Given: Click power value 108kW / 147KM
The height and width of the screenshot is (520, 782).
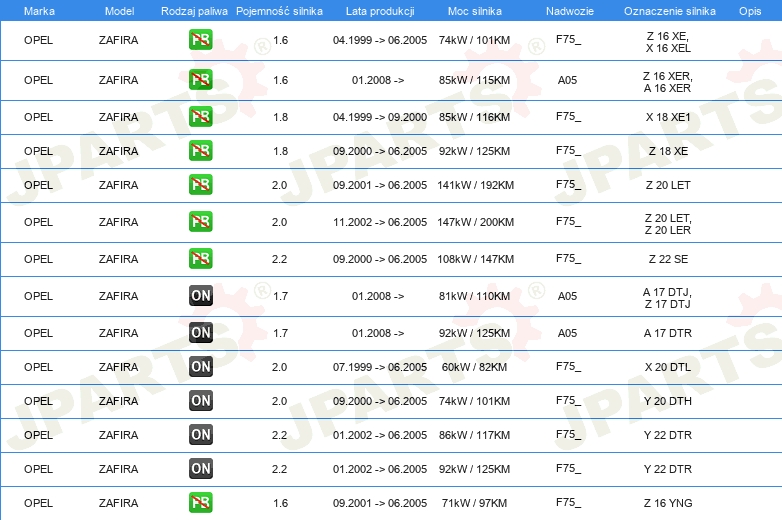Looking at the screenshot, I should [475, 259].
